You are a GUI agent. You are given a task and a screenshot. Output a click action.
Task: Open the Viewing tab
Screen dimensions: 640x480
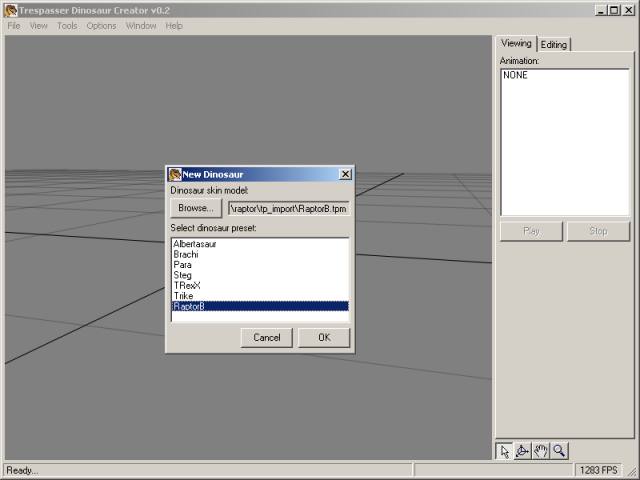pos(516,44)
